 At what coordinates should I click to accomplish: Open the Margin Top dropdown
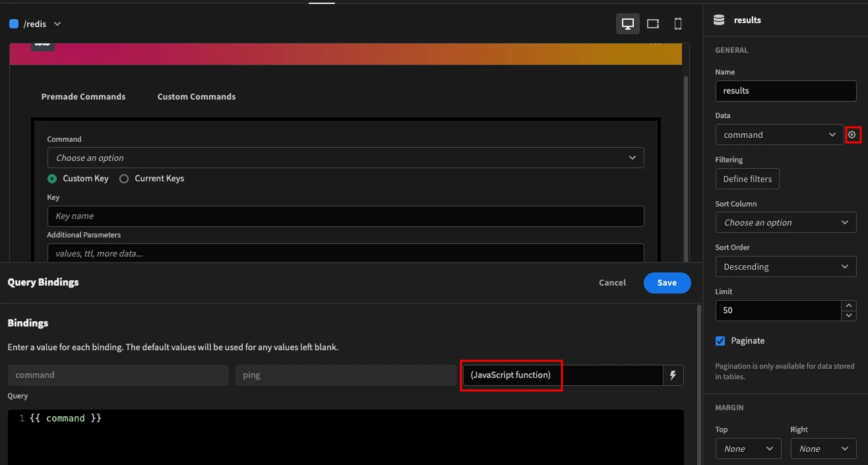pyautogui.click(x=749, y=449)
